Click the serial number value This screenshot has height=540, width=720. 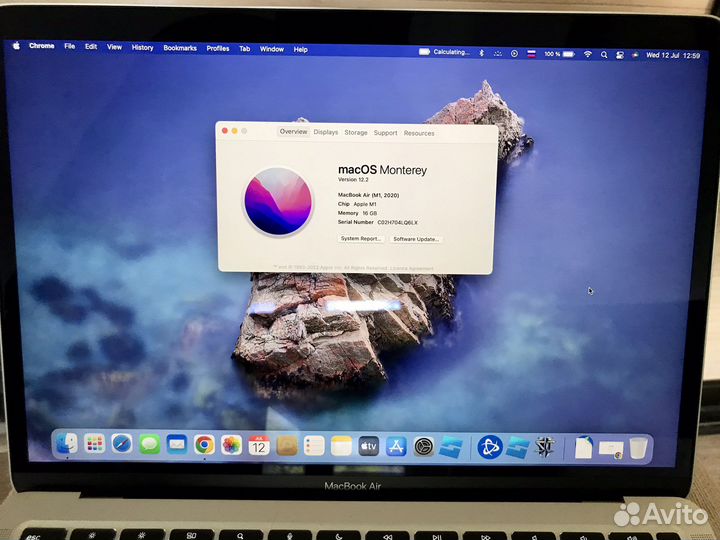point(398,222)
